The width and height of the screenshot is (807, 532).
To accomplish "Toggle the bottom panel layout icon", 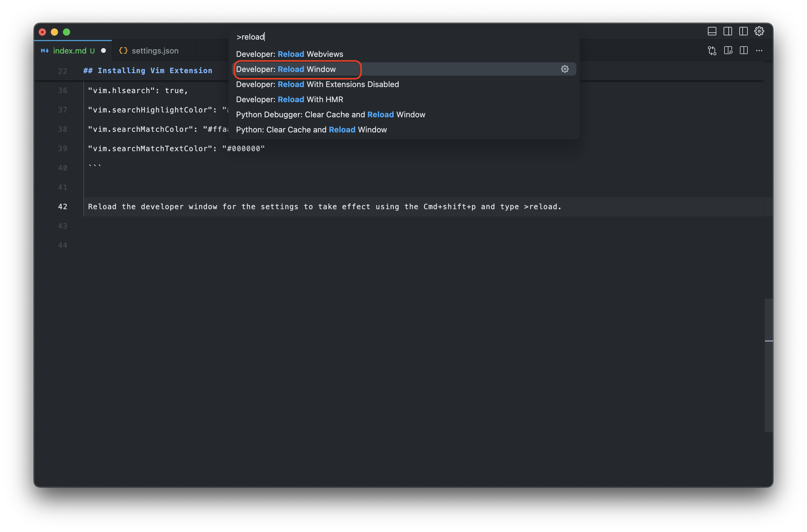I will [712, 31].
